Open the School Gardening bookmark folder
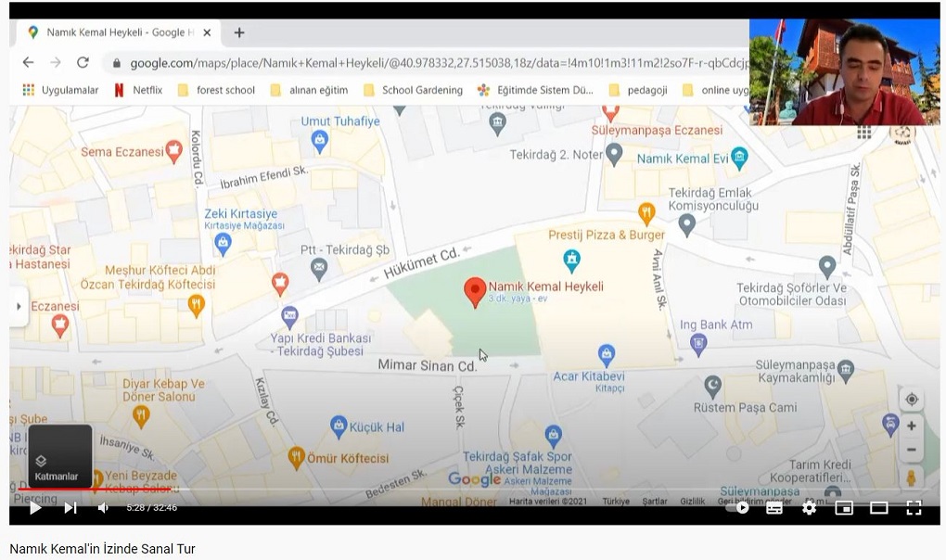This screenshot has height=560, width=946. coord(414,91)
